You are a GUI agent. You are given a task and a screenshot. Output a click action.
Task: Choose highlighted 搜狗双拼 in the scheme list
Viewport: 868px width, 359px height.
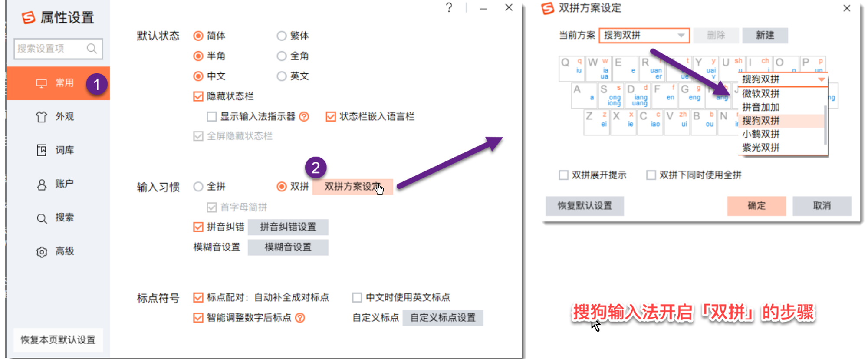pyautogui.click(x=781, y=121)
